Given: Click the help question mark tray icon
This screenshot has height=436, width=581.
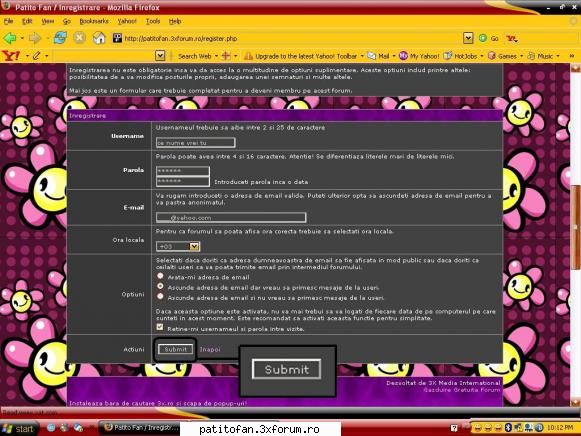Looking at the screenshot, I should coord(454,428).
